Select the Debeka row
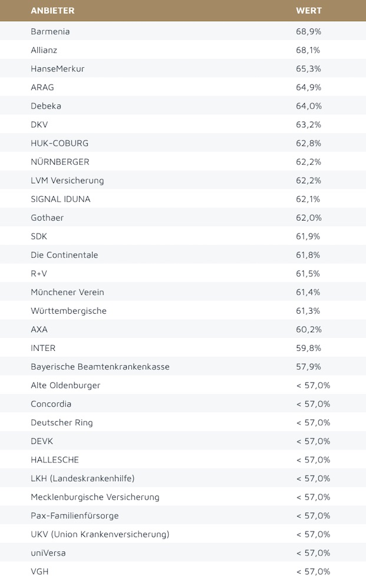Viewport: 366px width, 588px height. point(46,106)
